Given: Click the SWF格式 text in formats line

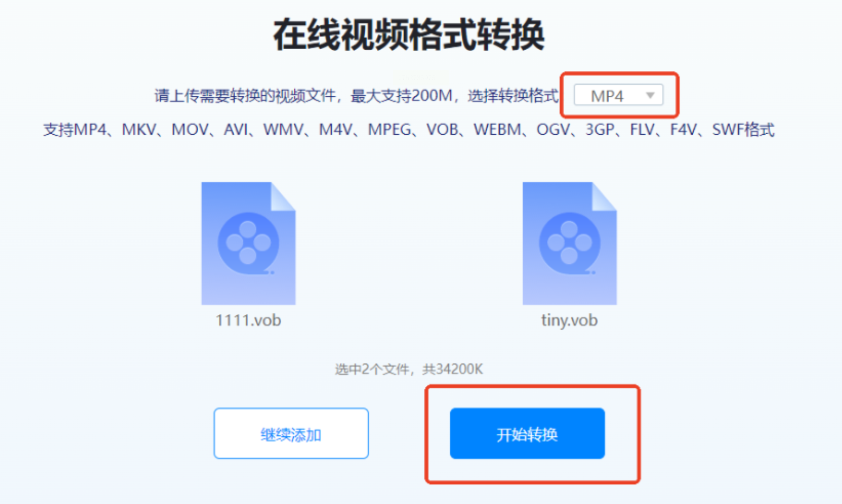Looking at the screenshot, I should [743, 129].
